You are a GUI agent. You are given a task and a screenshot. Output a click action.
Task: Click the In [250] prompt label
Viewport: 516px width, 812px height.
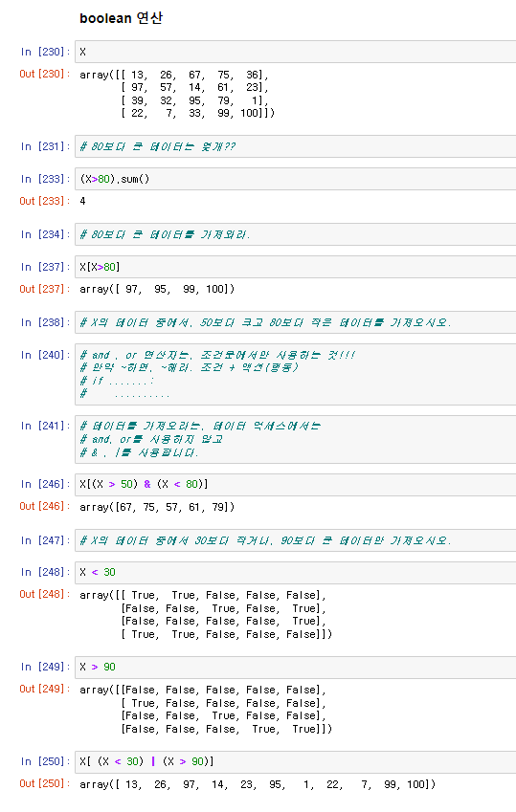click(x=45, y=761)
